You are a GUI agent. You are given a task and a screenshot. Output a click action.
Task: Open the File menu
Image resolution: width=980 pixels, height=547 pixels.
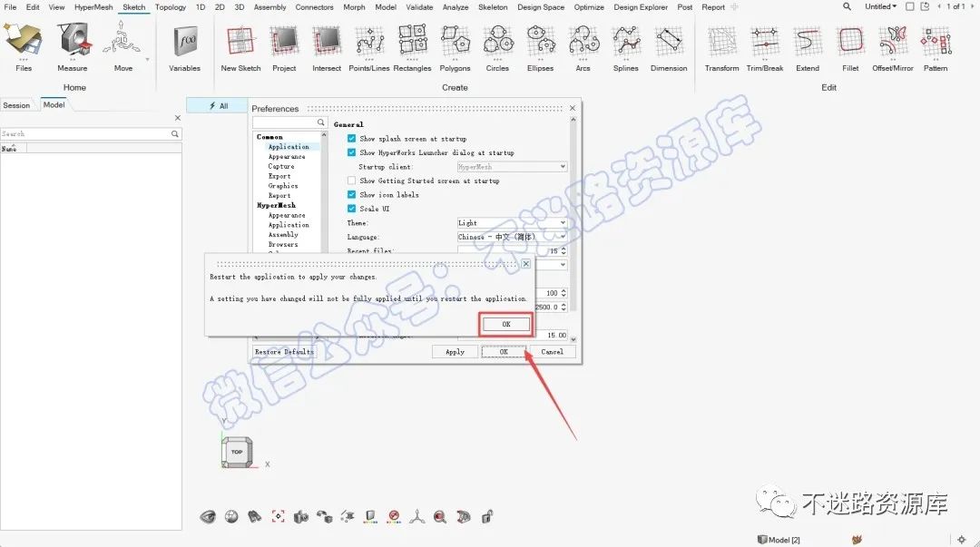point(10,7)
